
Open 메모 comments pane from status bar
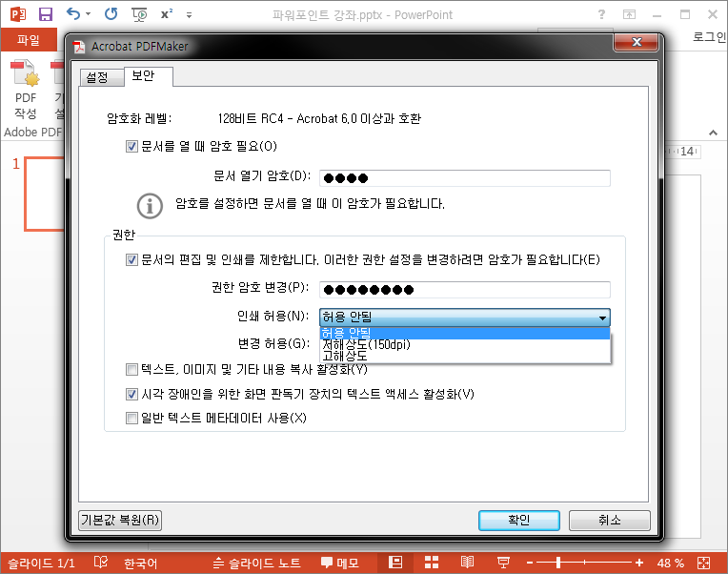coord(340,564)
